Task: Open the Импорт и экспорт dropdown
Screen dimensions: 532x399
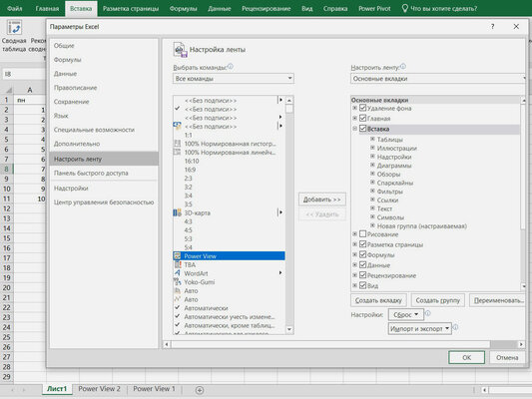Action: pos(419,328)
